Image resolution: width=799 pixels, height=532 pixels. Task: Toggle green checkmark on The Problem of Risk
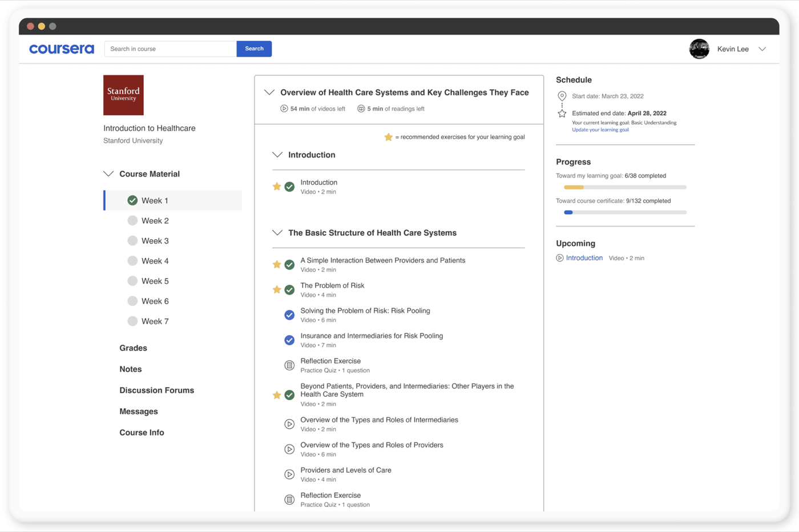289,289
